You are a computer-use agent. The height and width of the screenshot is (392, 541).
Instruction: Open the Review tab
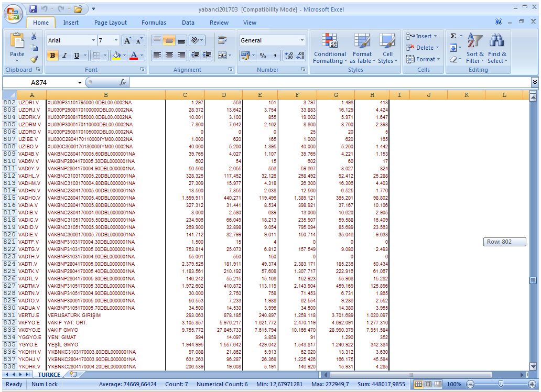click(x=219, y=23)
